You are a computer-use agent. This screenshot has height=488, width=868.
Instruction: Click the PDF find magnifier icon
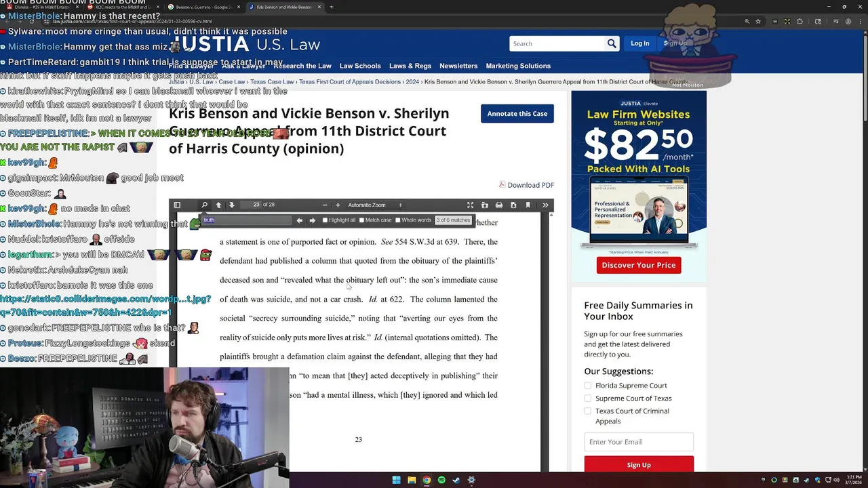click(204, 205)
